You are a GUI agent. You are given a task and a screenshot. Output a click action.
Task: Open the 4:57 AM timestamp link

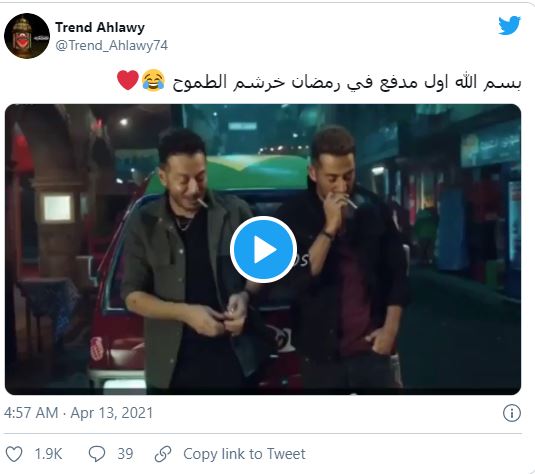31,413
